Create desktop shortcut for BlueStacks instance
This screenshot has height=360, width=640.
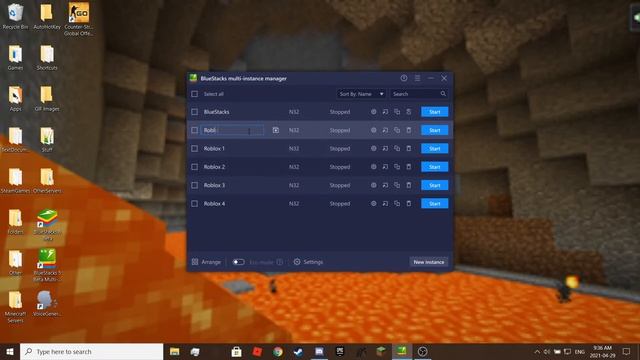(x=385, y=112)
